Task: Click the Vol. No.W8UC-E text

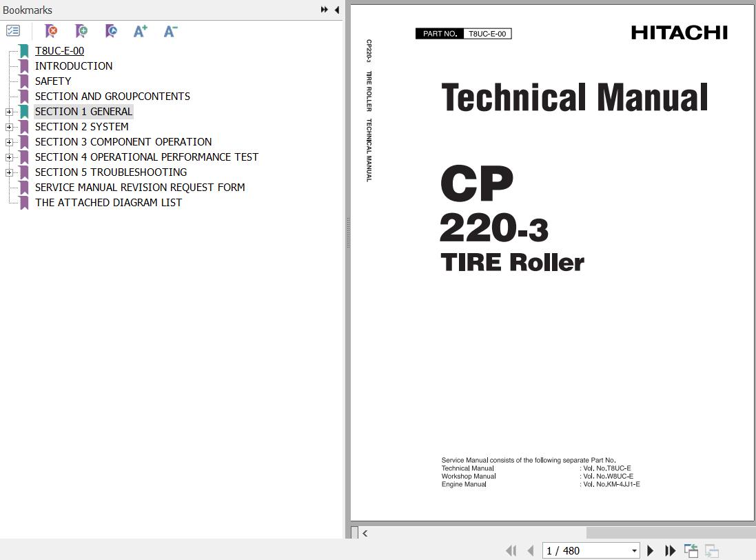Action: (608, 476)
